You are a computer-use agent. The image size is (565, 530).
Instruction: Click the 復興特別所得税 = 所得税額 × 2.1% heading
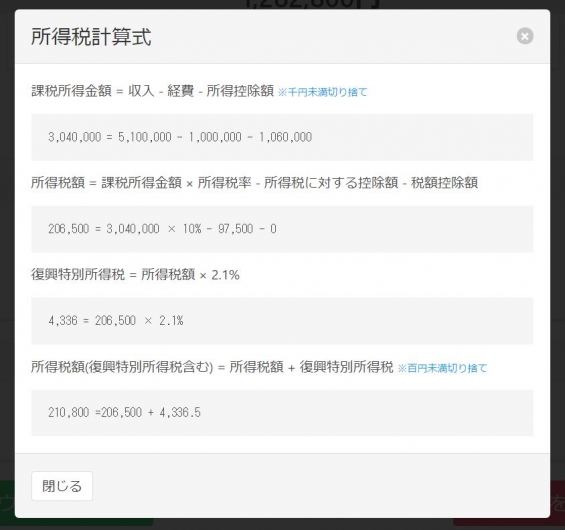(x=135, y=275)
